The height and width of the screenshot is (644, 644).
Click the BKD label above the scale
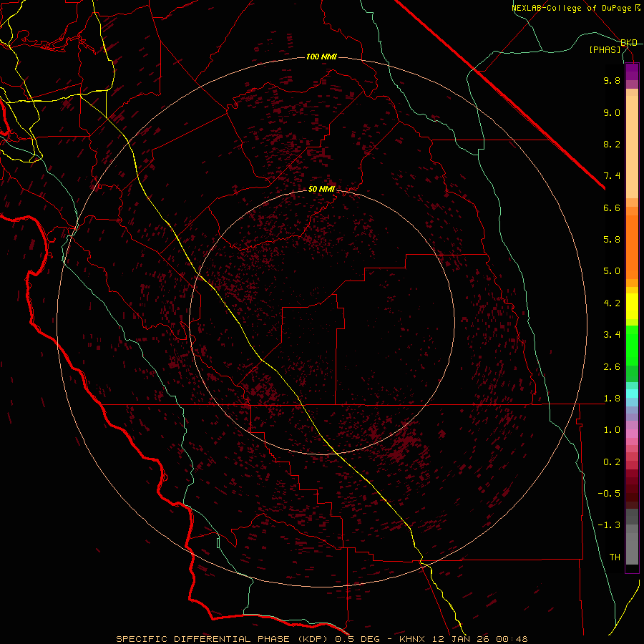[x=629, y=43]
